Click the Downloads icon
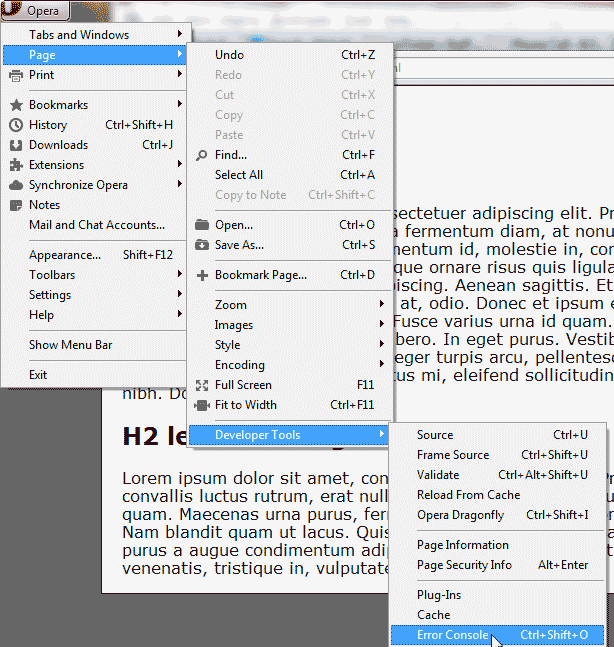This screenshot has width=614, height=647. pyautogui.click(x=16, y=145)
